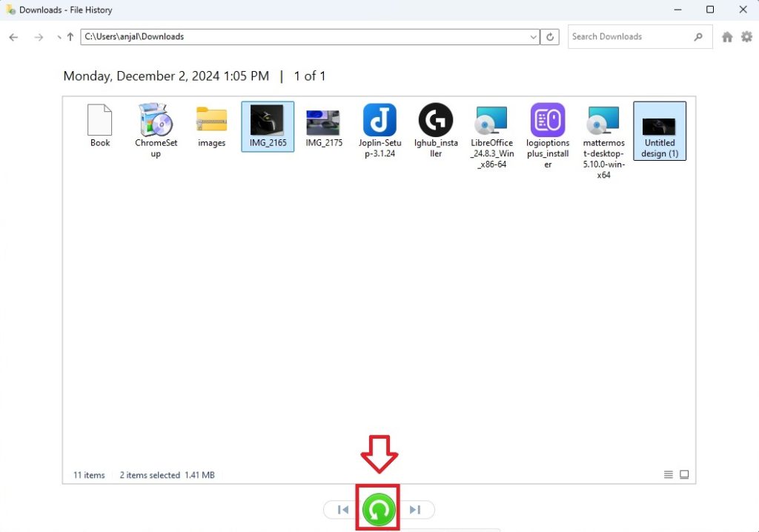Image resolution: width=759 pixels, height=532 pixels.
Task: Select the LibreOffice_24.8.3_Win_x86-64 installer
Action: (492, 136)
